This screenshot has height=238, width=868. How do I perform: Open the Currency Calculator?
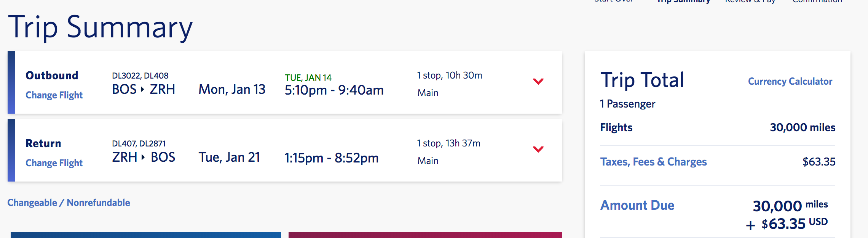790,81
